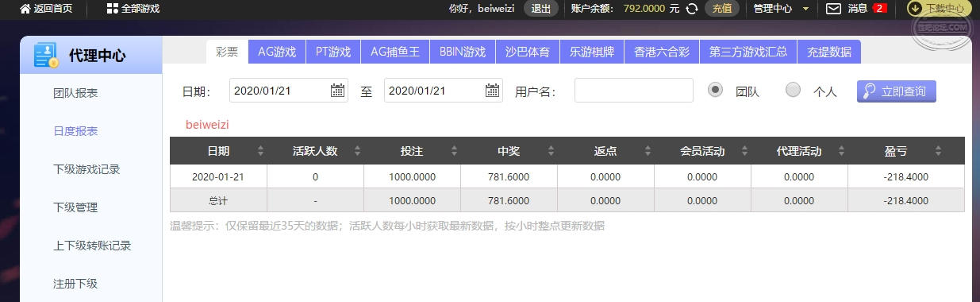Switch to the 第三方游戏汇总 tab
Image resolution: width=980 pixels, height=302 pixels.
pos(748,52)
